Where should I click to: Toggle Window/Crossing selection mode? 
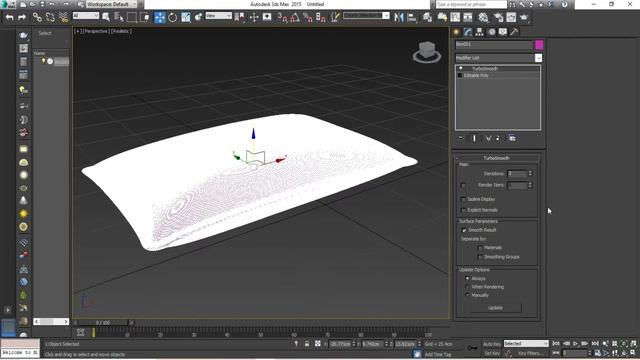point(145,17)
